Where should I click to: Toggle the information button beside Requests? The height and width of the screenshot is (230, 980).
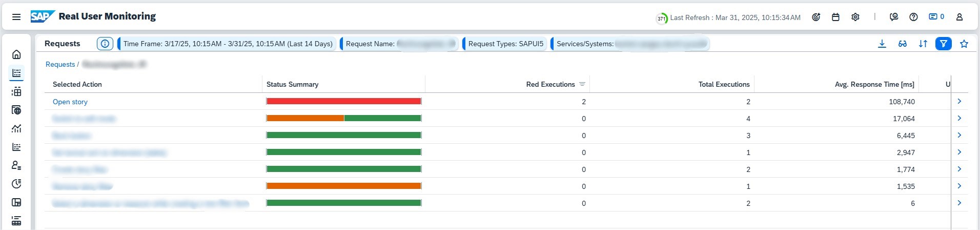pos(105,44)
